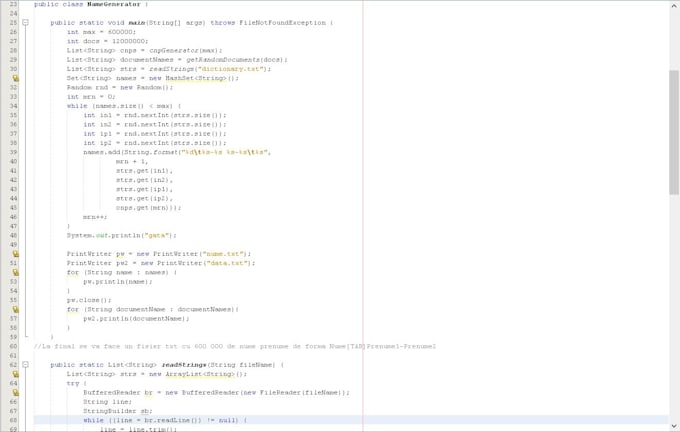Click on 'while (names.size() < max)' line

(x=124, y=106)
